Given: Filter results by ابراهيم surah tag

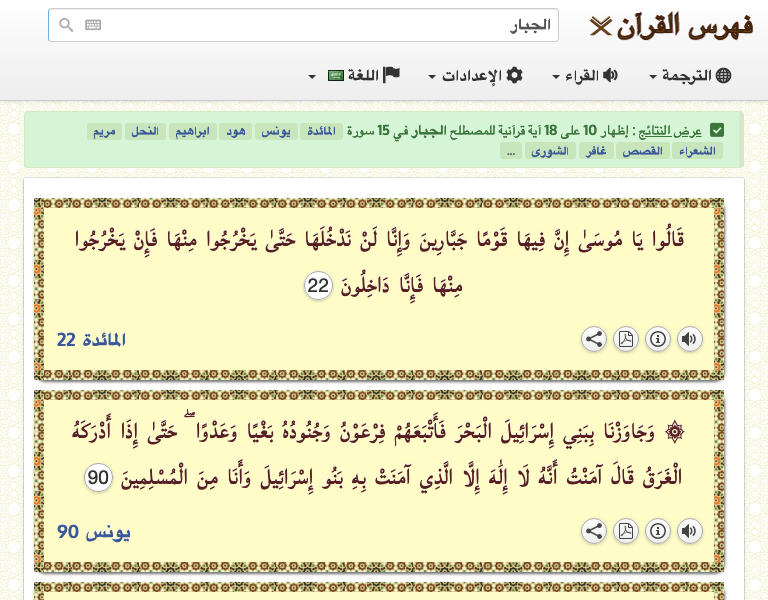Looking at the screenshot, I should pos(192,131).
